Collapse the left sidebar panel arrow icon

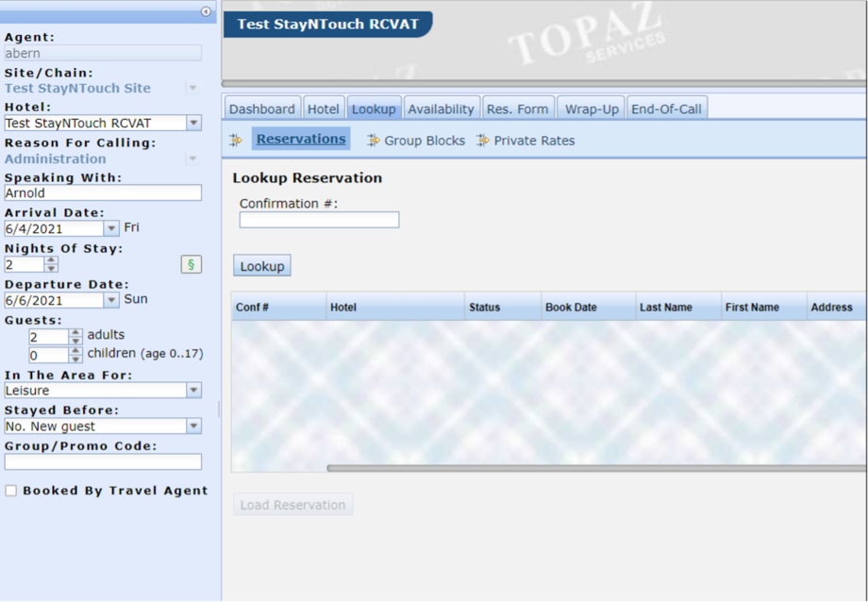[206, 11]
